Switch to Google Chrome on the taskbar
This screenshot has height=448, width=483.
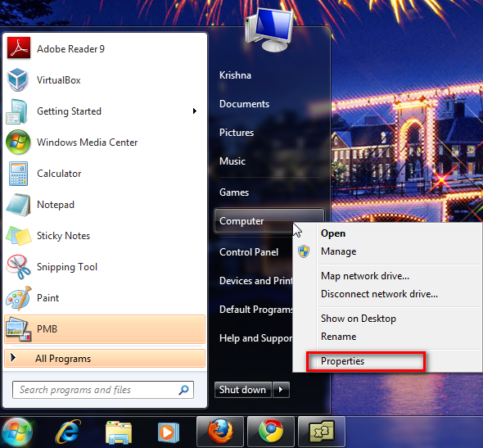coord(271,432)
